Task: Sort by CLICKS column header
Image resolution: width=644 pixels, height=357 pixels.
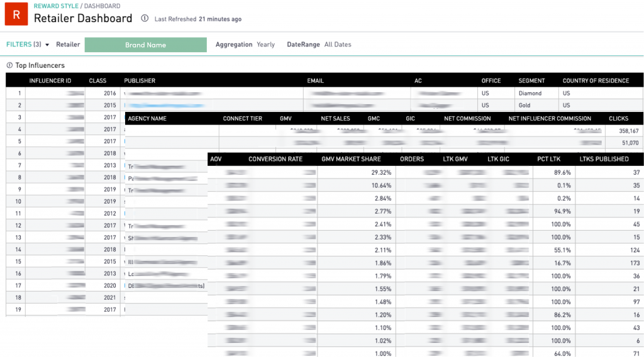Action: coord(619,119)
